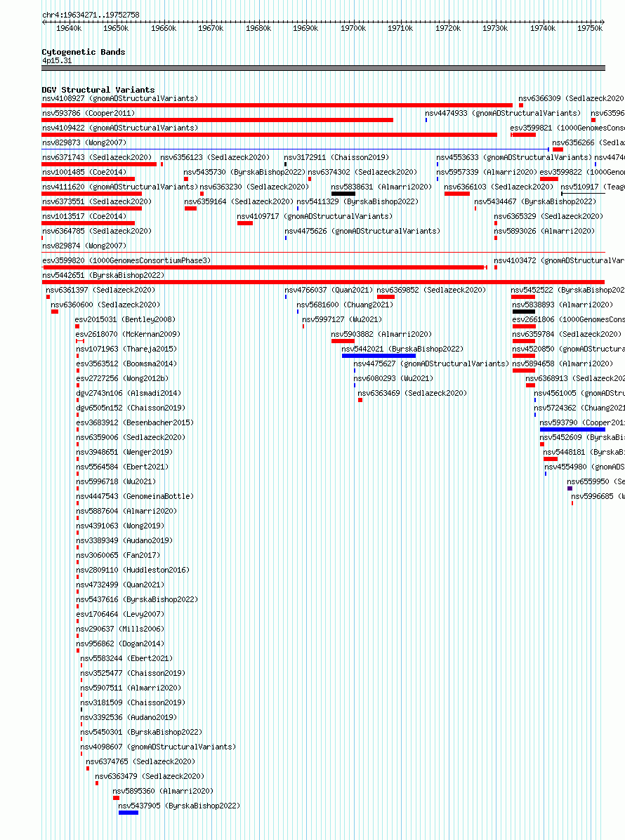Open nsv4475626 (gnomADStructuralVariants) entry
This screenshot has width=625, height=840.
(362, 232)
